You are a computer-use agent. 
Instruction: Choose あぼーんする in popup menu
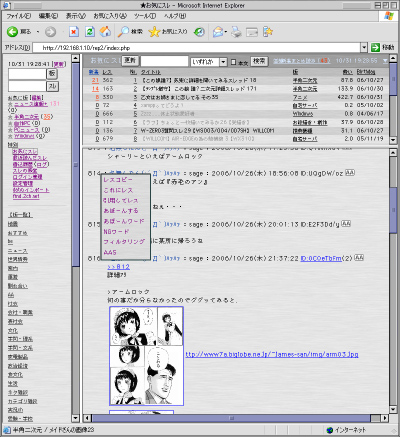pyautogui.click(x=121, y=211)
